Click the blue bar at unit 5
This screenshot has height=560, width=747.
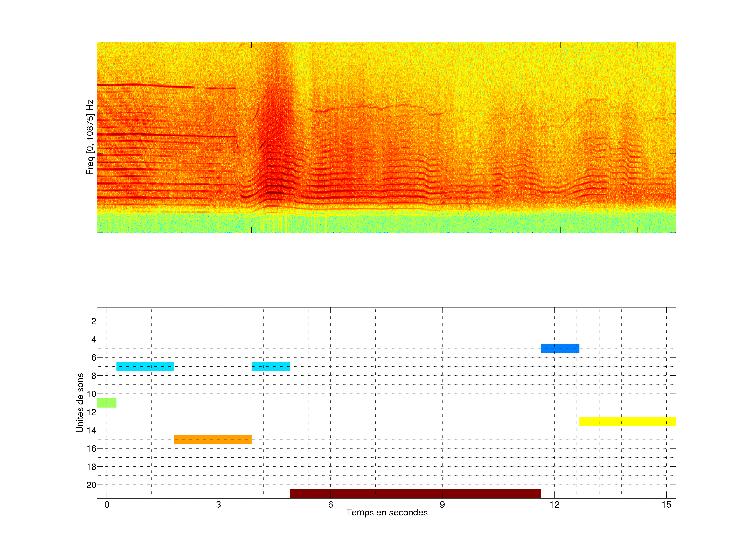point(560,348)
